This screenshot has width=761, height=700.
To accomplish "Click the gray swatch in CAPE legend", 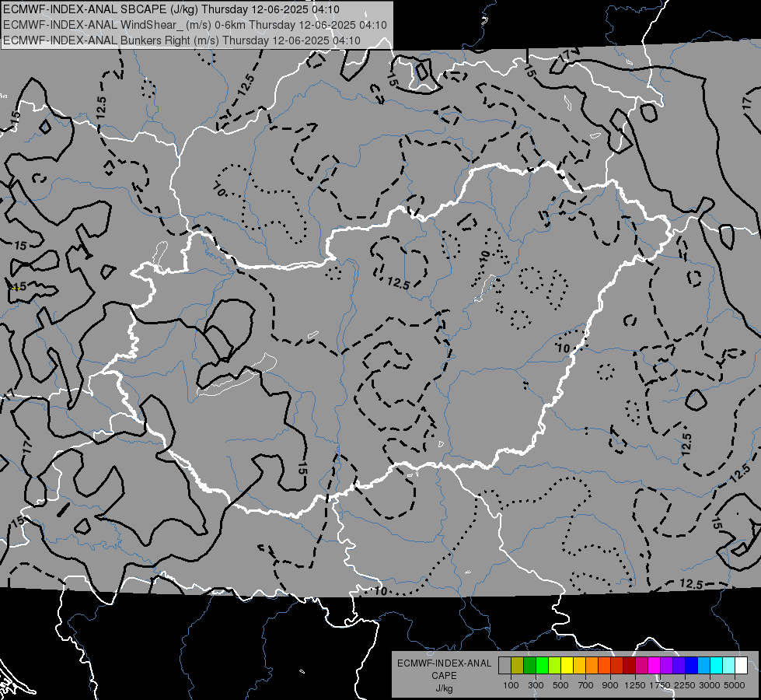I will click(504, 666).
